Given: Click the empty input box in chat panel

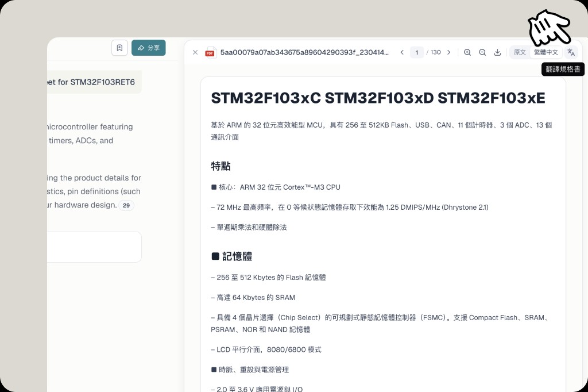Looking at the screenshot, I should pos(94,247).
